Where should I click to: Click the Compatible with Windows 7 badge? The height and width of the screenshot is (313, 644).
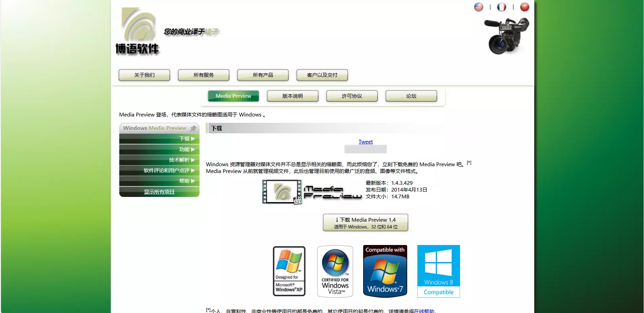(x=385, y=271)
